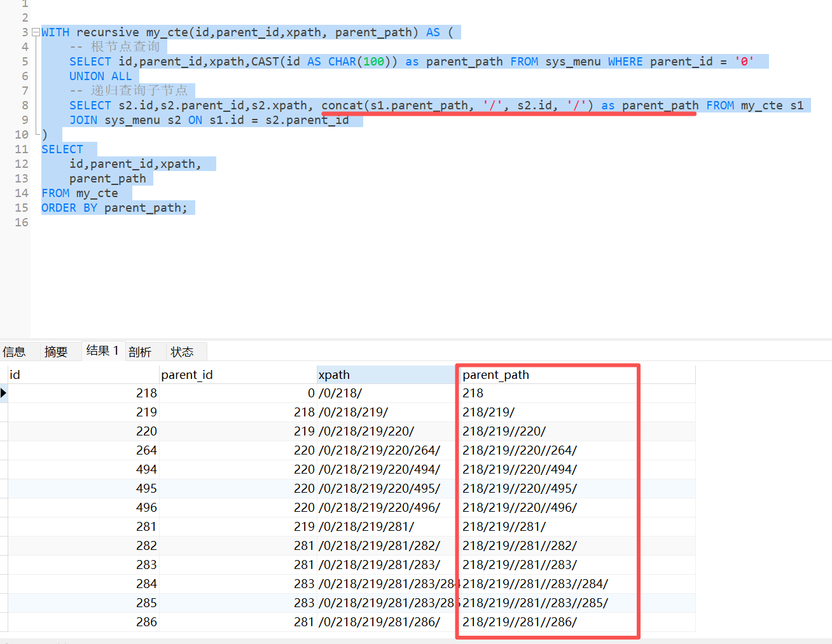This screenshot has height=644, width=832.
Task: Click parent_id cell 0 in first row
Action: coord(238,393)
